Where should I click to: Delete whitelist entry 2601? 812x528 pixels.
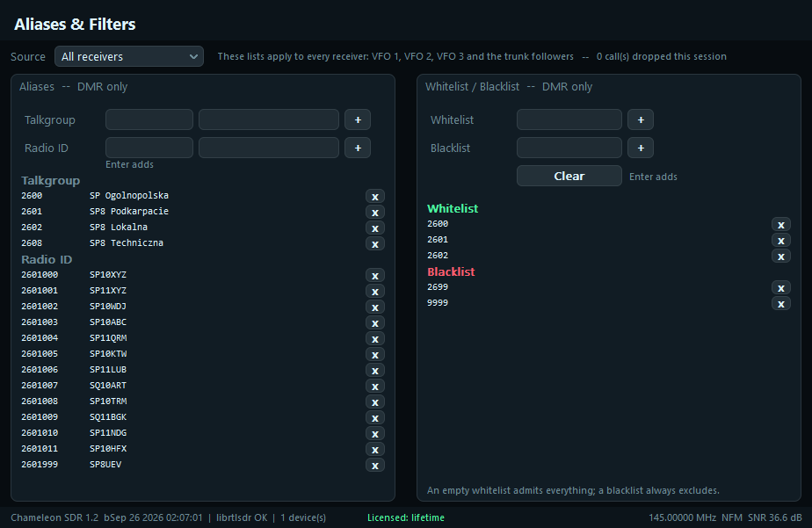tap(781, 240)
